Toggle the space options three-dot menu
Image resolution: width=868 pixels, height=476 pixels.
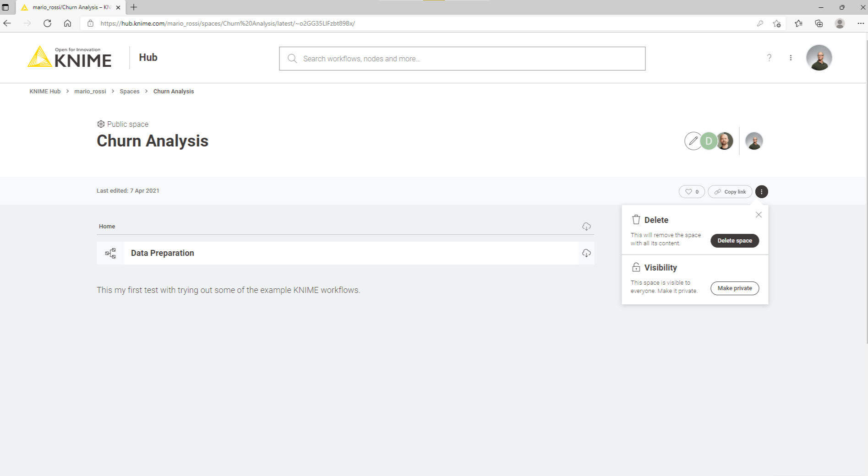pos(761,192)
